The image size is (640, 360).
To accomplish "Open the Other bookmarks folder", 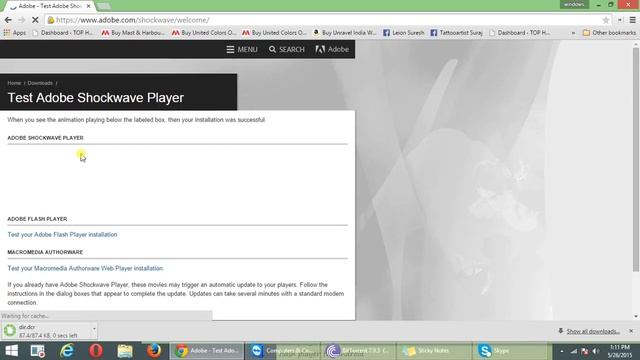I will pos(609,33).
